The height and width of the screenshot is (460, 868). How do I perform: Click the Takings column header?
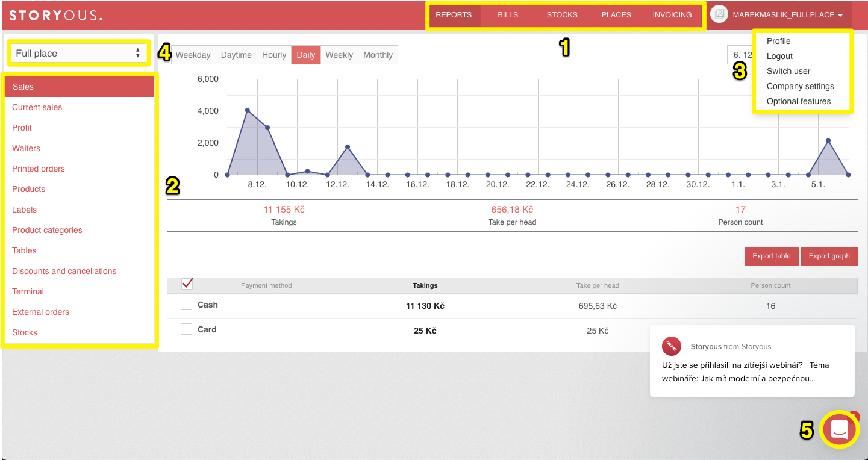pos(425,285)
